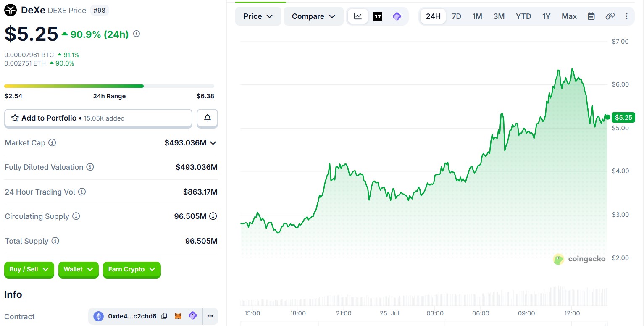Click the Ethereum contract logo icon

click(x=98, y=316)
